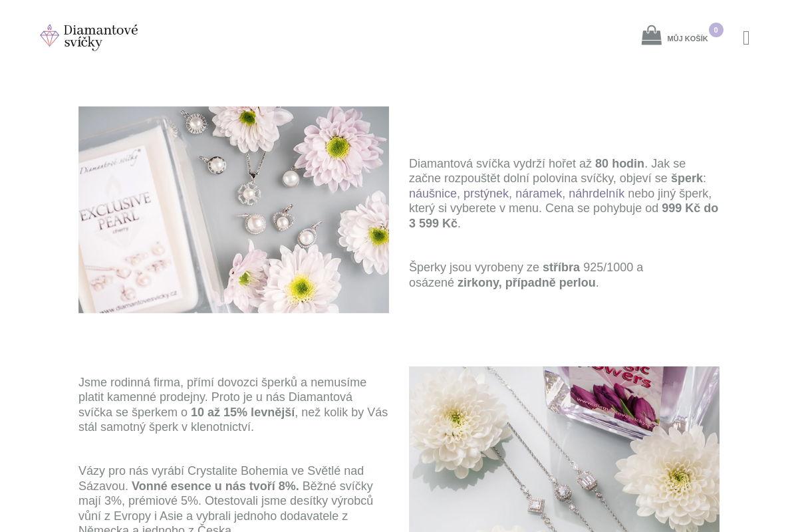Click the bold word šperk before the colon
The image size is (798, 532).
click(687, 178)
